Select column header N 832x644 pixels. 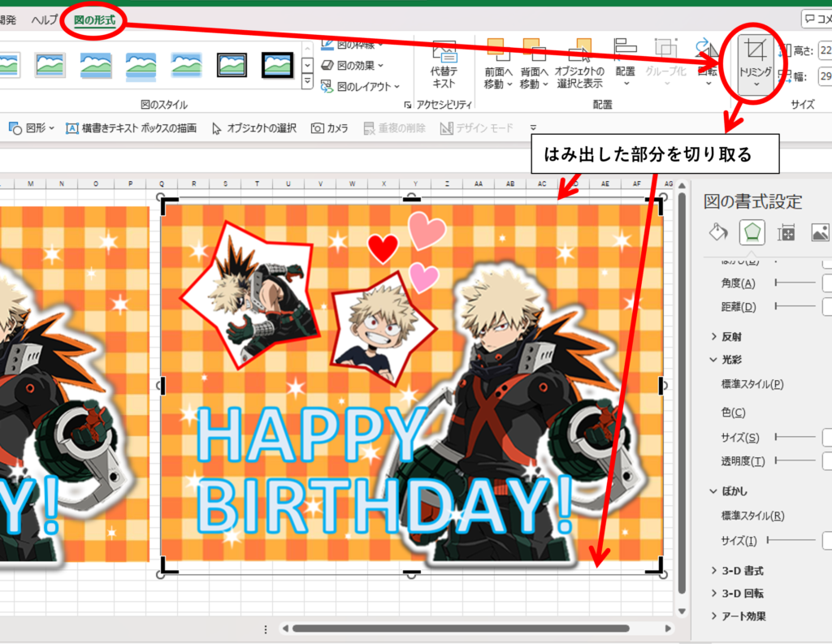click(62, 184)
